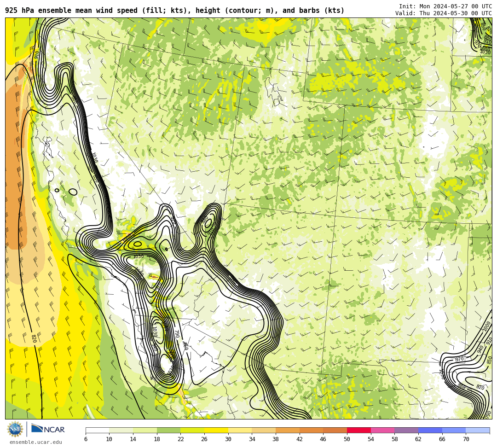
Task: Click the color bar tick label 62
Action: (418, 439)
